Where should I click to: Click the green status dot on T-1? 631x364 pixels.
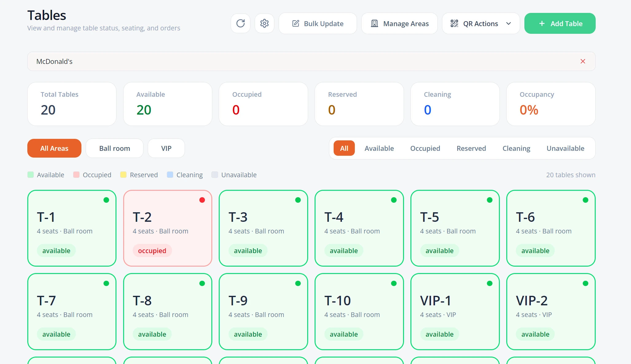coord(106,200)
